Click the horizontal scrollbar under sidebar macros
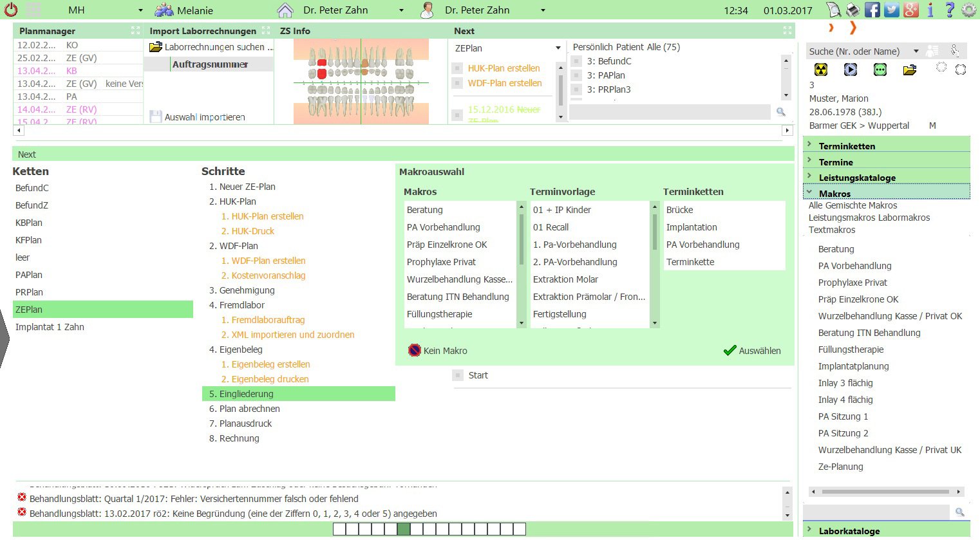Viewport: 980px width, 540px height. tap(886, 492)
